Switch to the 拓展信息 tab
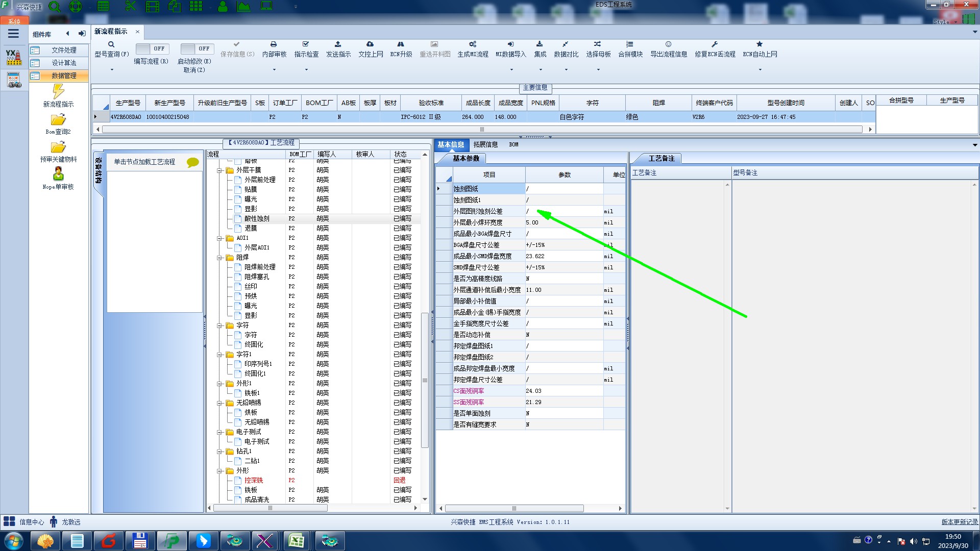The width and height of the screenshot is (980, 551). coord(485,144)
